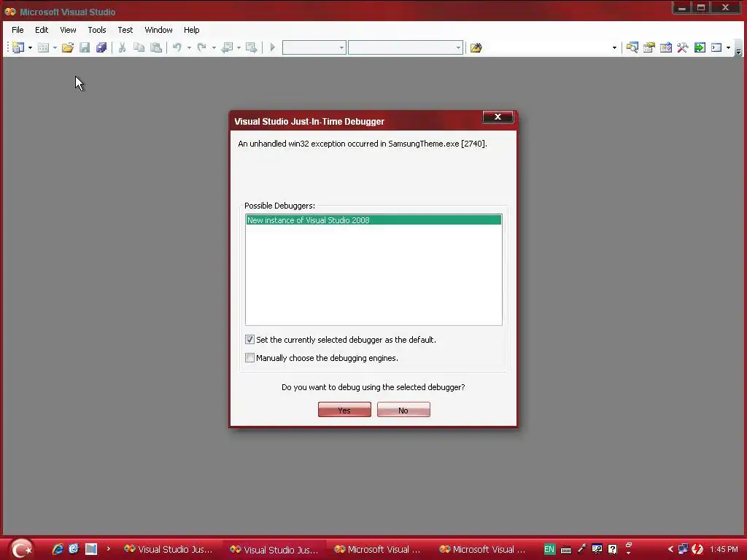Open the File menu

(18, 29)
